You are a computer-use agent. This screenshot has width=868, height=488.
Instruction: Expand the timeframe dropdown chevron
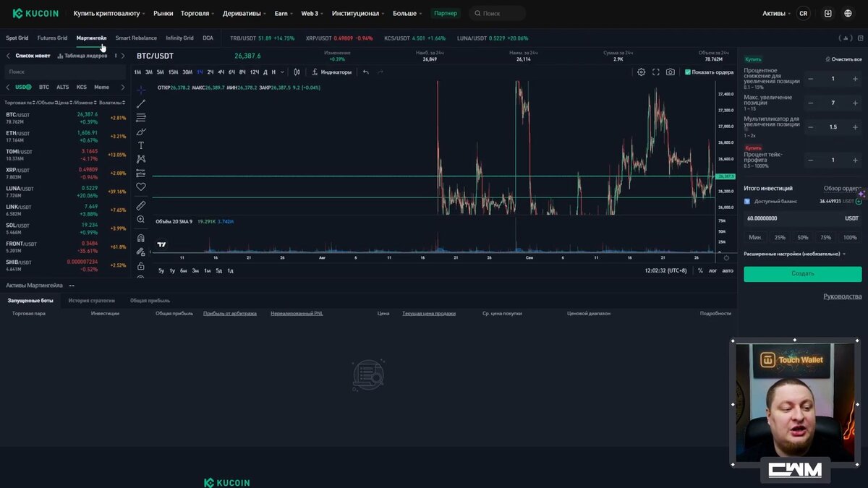coord(284,72)
